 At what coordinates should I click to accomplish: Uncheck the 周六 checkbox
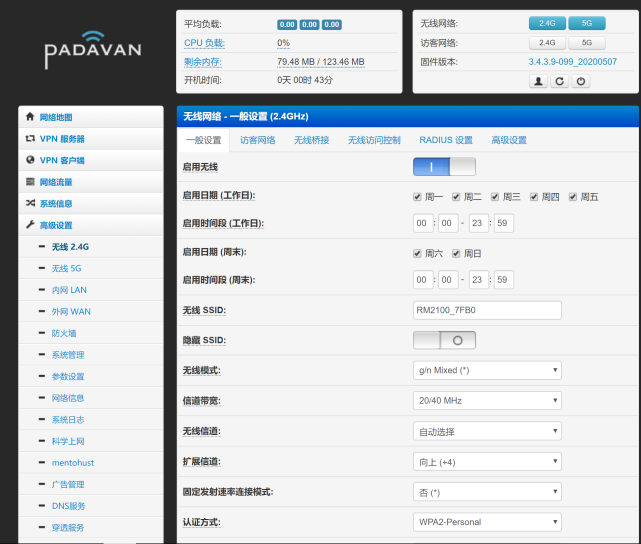(x=417, y=254)
